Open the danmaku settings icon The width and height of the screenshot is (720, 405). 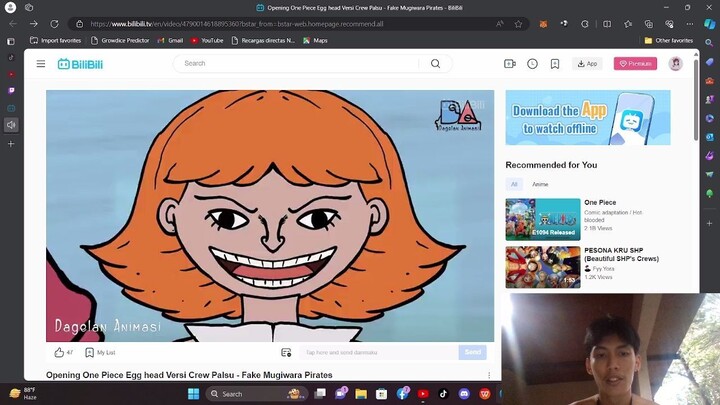(286, 352)
